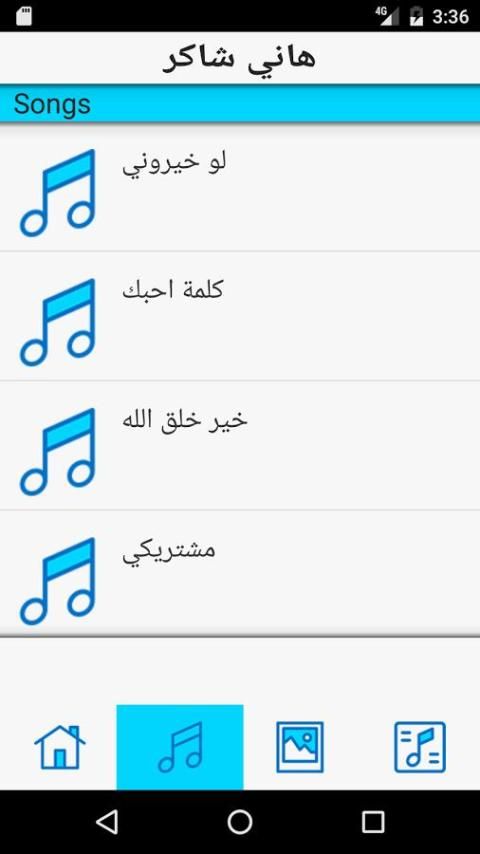
Task: Tap music note icon beside لو خيروني
Action: coord(58,193)
